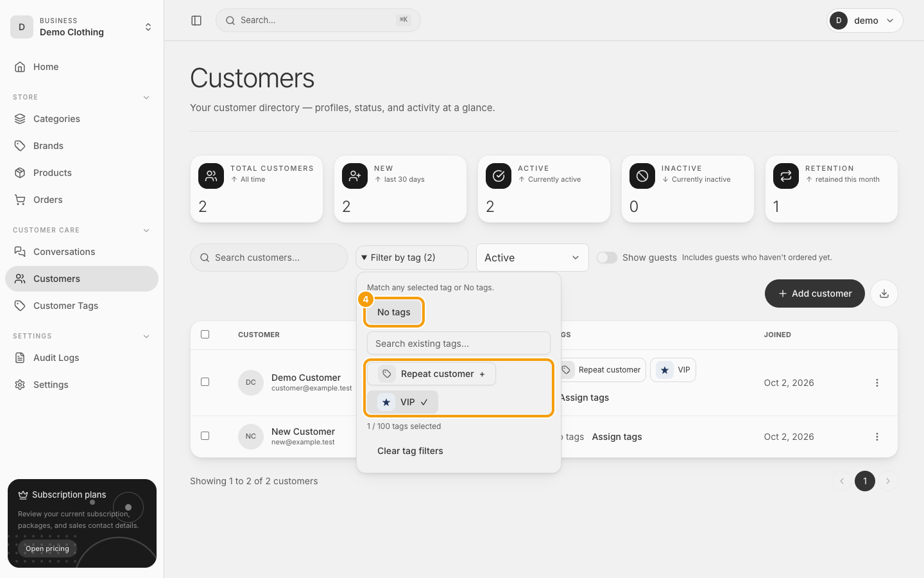The width and height of the screenshot is (924, 578).
Task: Click Clear tag filters
Action: coord(410,451)
